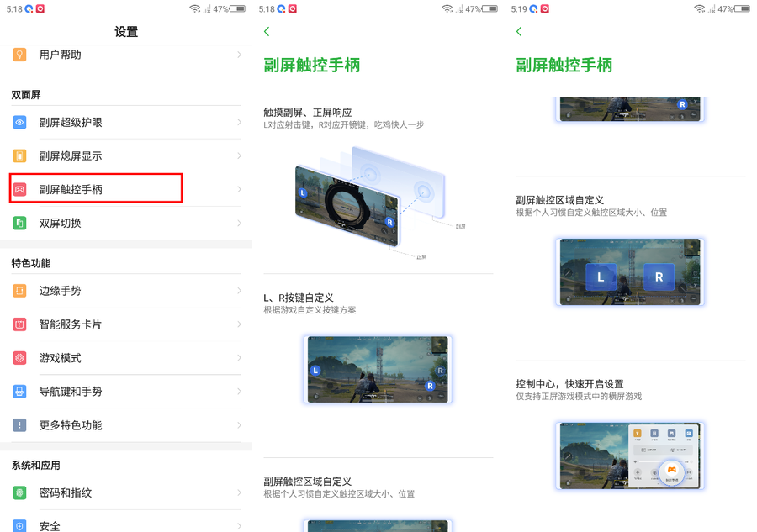Open the 副屏触控手柄 settings entry
The width and height of the screenshot is (757, 532).
coord(126,190)
